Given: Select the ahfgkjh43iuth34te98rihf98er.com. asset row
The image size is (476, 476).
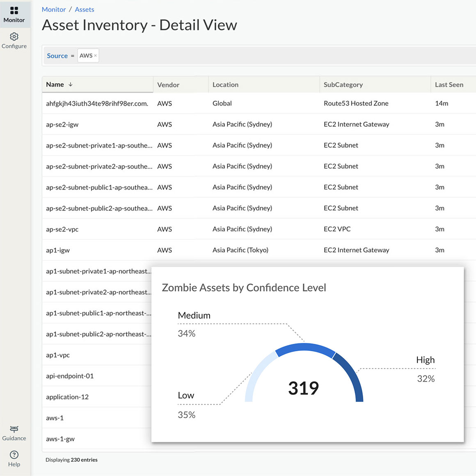Looking at the screenshot, I should [259, 103].
